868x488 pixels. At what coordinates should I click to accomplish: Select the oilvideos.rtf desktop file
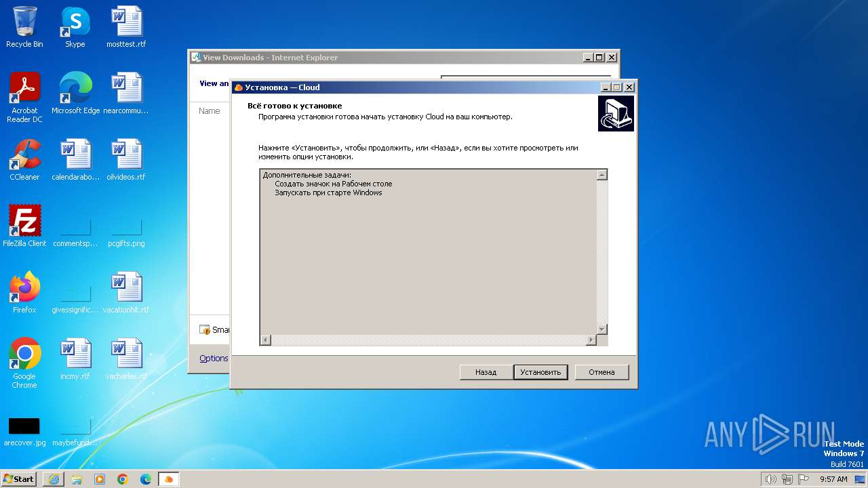pos(126,160)
